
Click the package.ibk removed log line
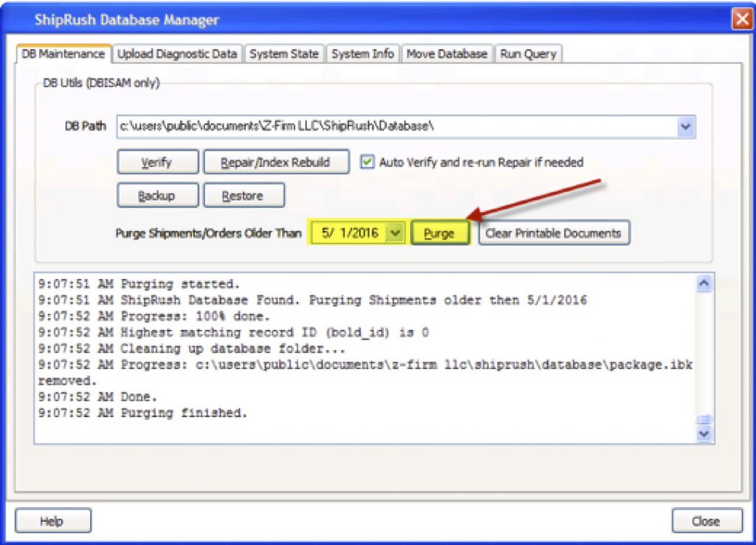coord(365,372)
